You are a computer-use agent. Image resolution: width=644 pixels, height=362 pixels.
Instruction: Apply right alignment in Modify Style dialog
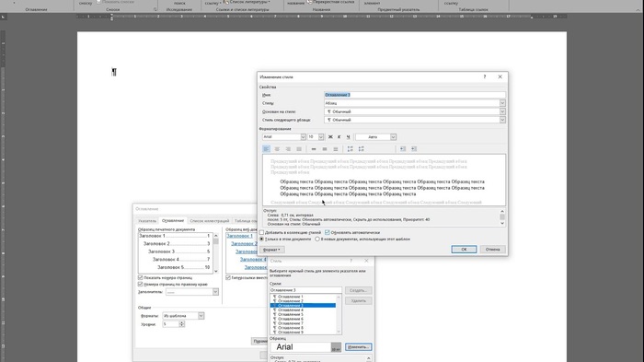click(288, 149)
